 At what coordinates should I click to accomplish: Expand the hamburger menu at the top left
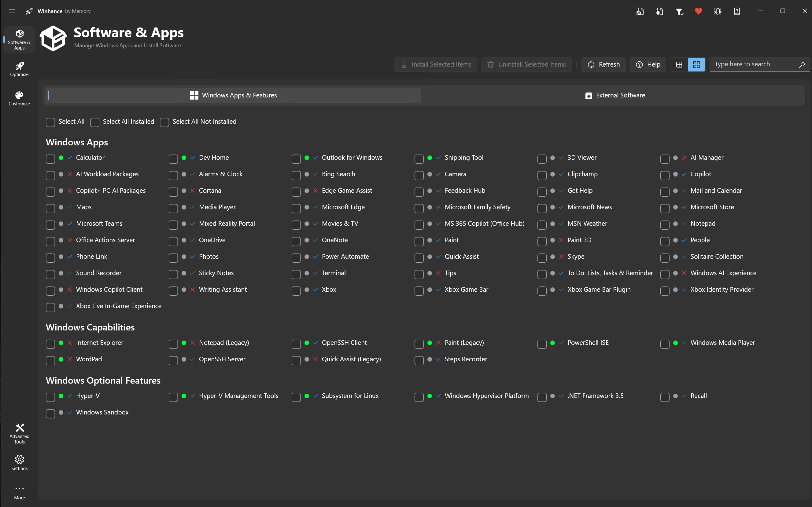[12, 11]
